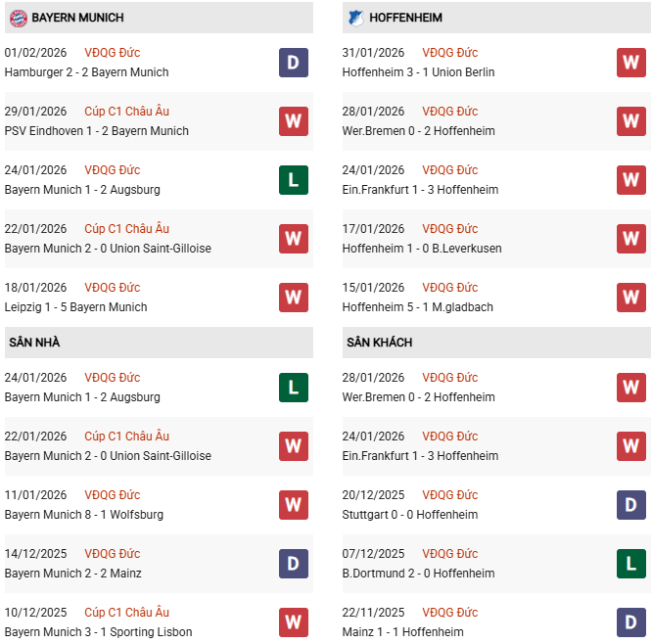Click the Bayern Munich club logo
Viewport: 652px width, 644px height.
pos(17,18)
